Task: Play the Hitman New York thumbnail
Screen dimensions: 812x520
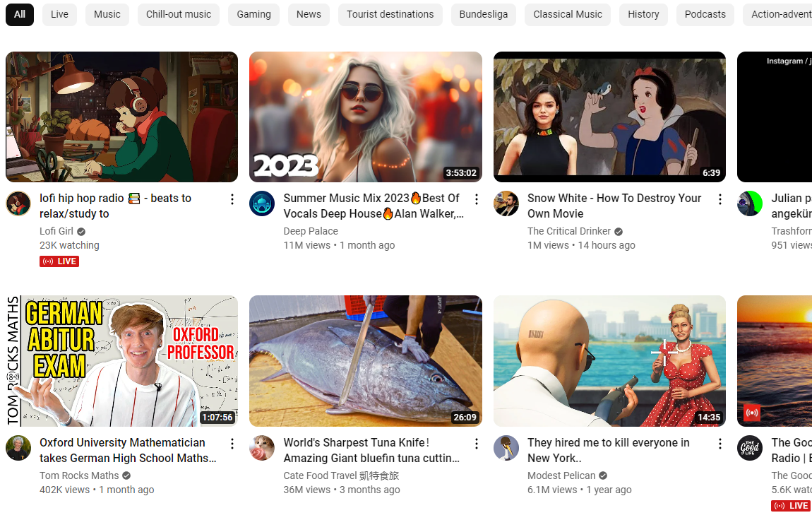Action: point(609,361)
